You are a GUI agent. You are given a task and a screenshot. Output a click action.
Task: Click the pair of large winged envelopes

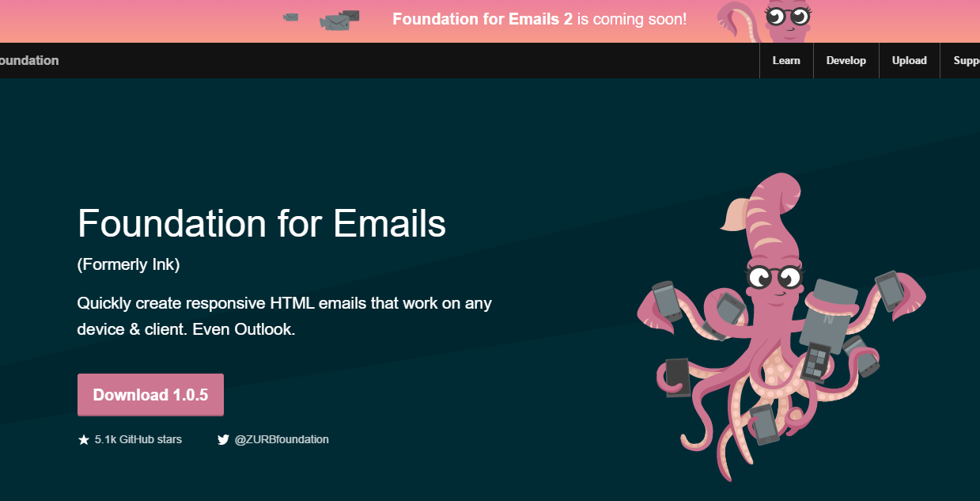(x=339, y=21)
